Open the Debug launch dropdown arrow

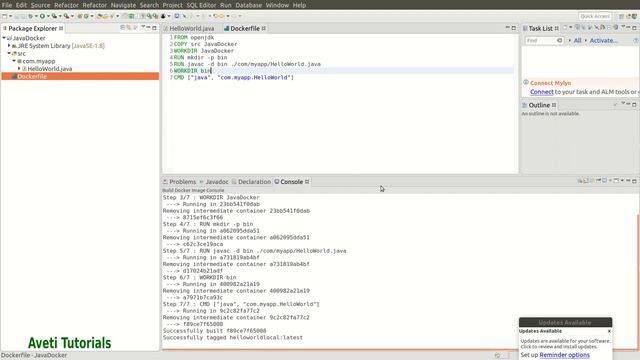click(36, 16)
